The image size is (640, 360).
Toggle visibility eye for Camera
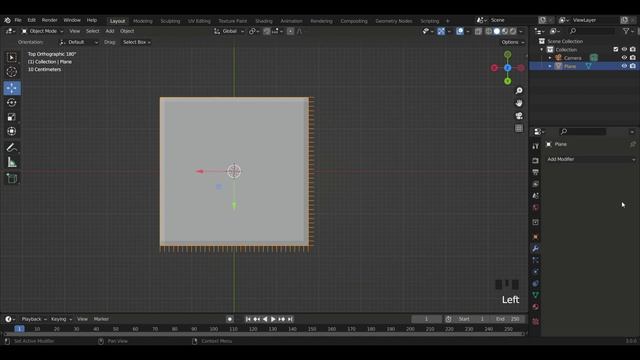pos(624,58)
